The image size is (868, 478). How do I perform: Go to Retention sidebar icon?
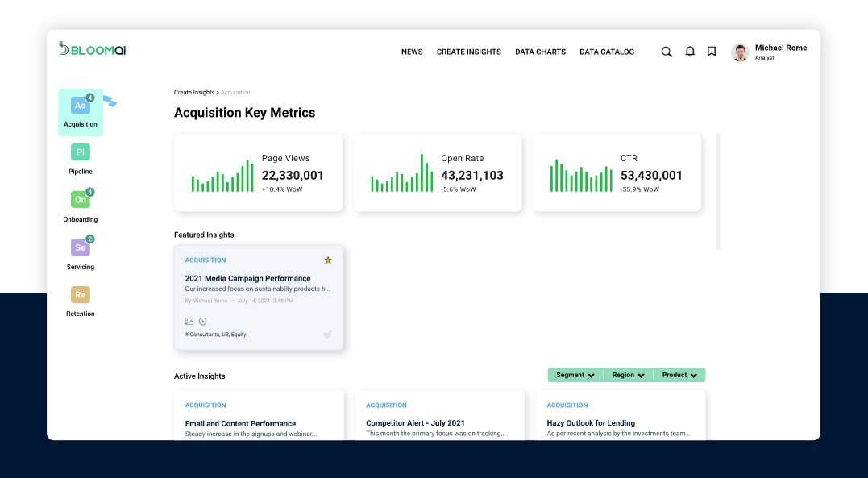tap(80, 295)
